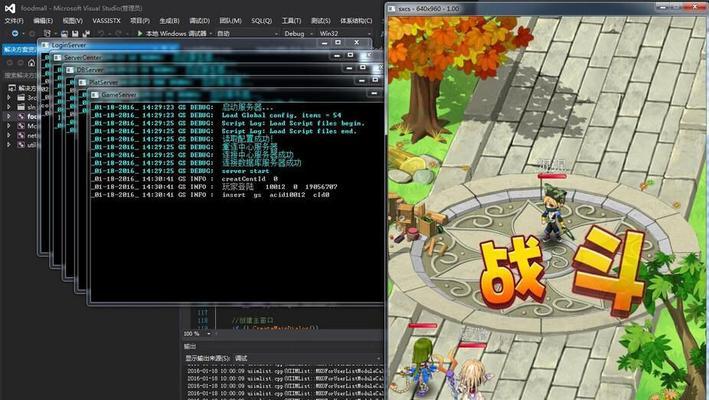Click 'insert gs acid10012 cid0' console line

pos(275,195)
